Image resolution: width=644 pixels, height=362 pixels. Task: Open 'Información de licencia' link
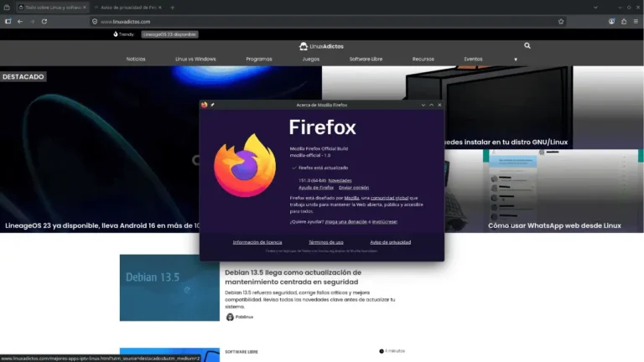257,242
